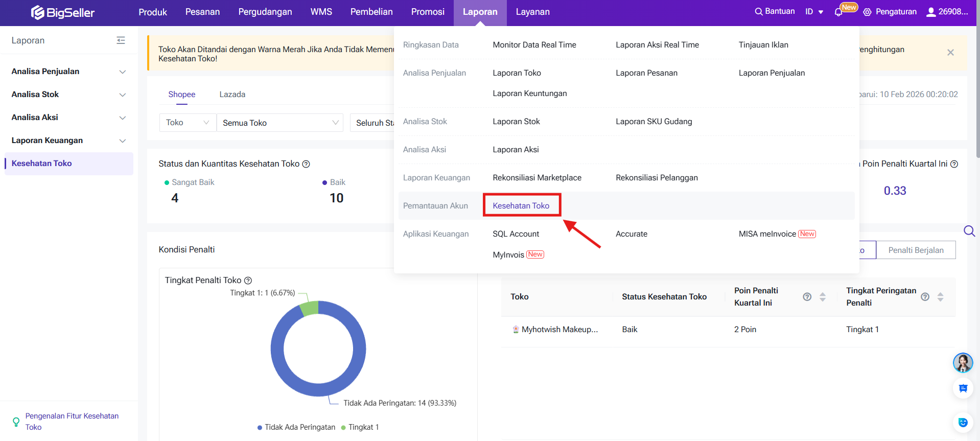Close the yellow warning banner
This screenshot has width=980, height=441.
(x=950, y=53)
